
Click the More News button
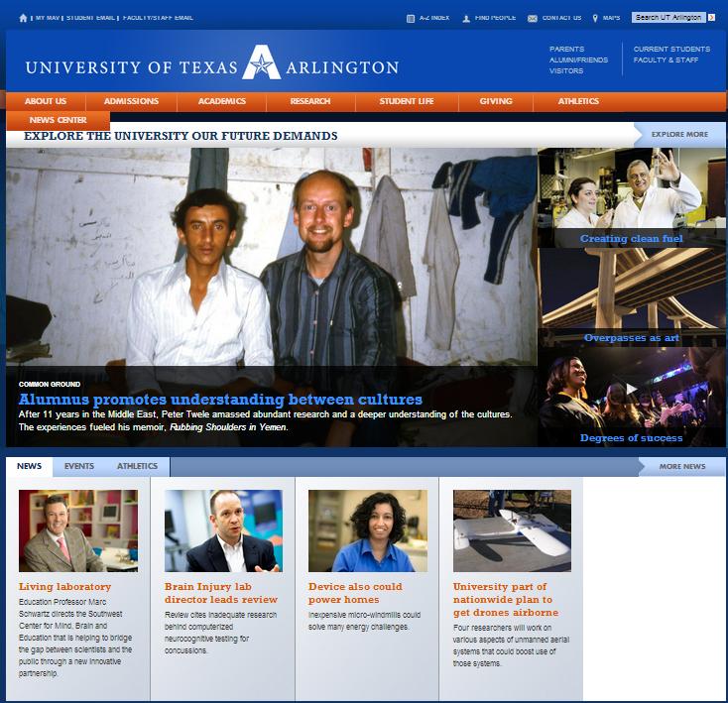682,466
